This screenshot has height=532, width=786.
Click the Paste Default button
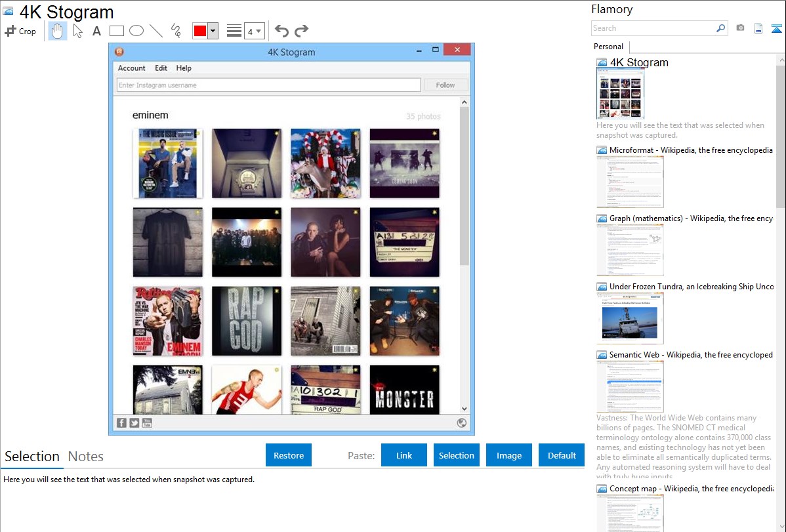tap(562, 455)
